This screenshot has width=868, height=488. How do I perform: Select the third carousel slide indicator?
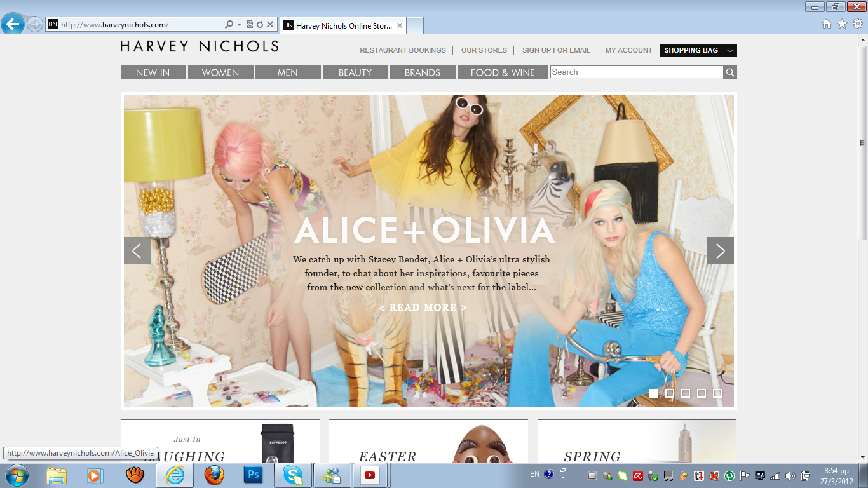(686, 393)
